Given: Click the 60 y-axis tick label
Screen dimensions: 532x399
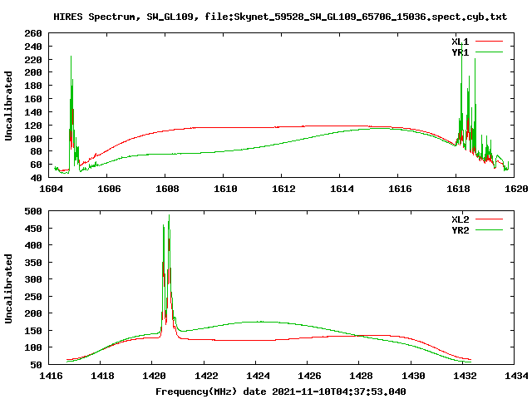Looking at the screenshot, I should coord(36,165).
